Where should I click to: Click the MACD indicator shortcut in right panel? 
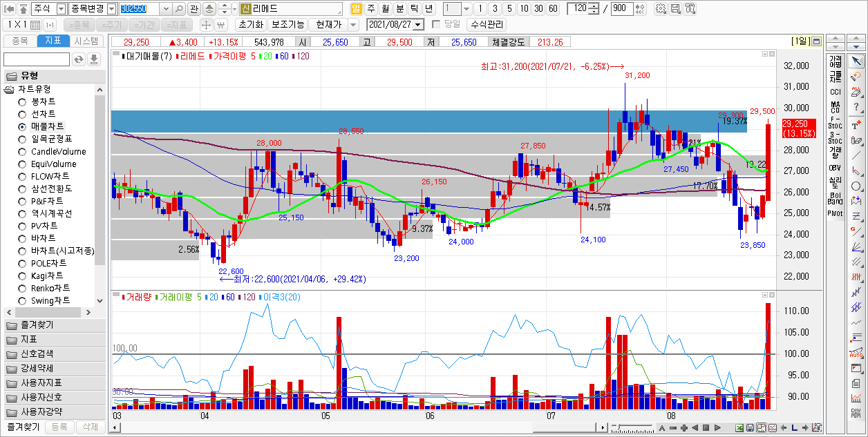click(836, 106)
